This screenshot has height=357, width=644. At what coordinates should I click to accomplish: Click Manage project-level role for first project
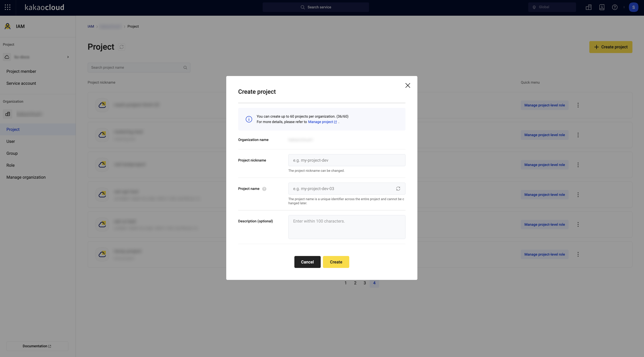pyautogui.click(x=545, y=105)
